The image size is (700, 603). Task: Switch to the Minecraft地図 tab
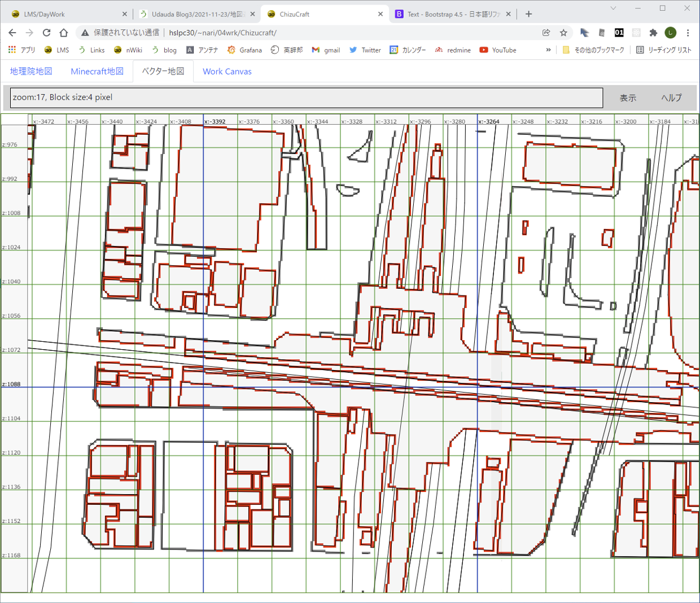click(97, 72)
